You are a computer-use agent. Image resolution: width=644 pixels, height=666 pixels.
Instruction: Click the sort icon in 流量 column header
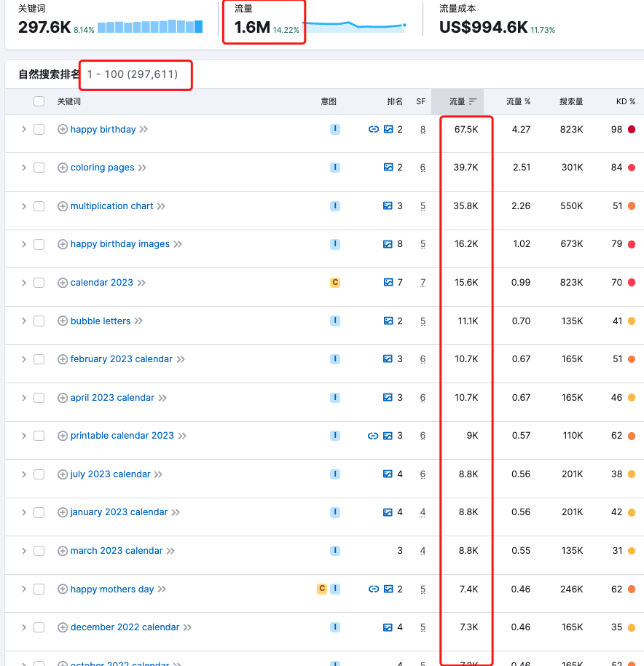(473, 102)
